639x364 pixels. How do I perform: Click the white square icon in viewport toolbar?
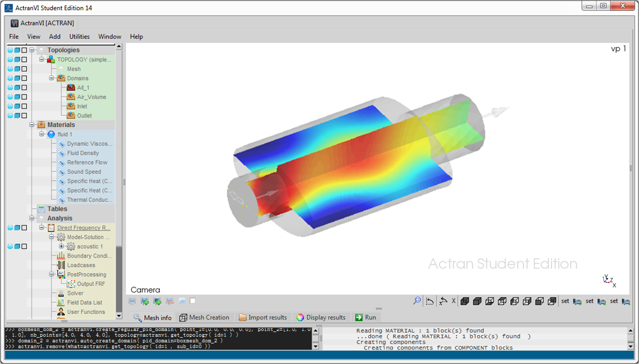point(193,301)
